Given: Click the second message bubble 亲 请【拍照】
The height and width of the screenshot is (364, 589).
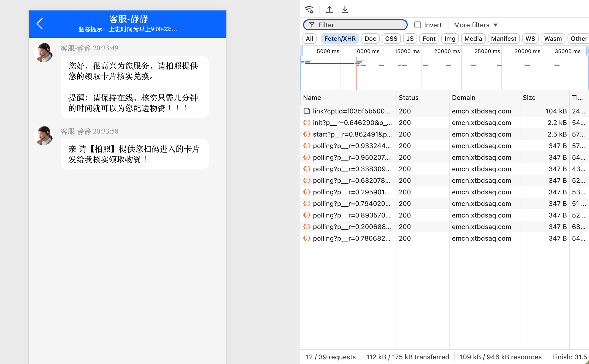Looking at the screenshot, I should coord(134,154).
